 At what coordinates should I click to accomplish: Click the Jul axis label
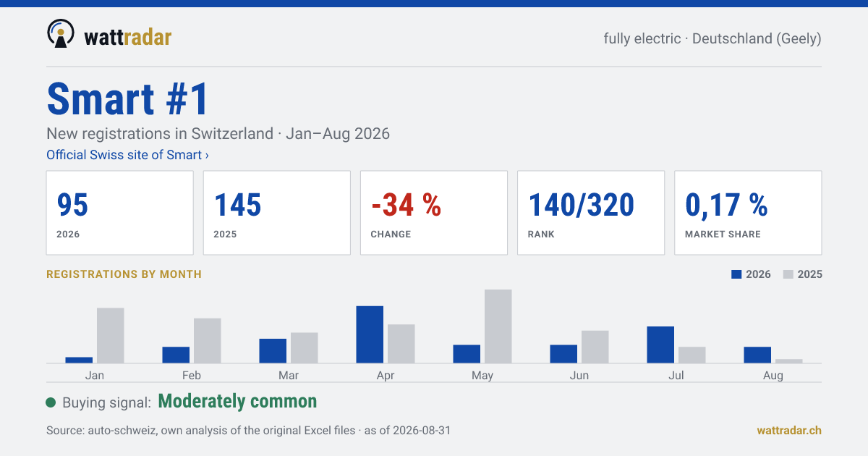pyautogui.click(x=676, y=376)
